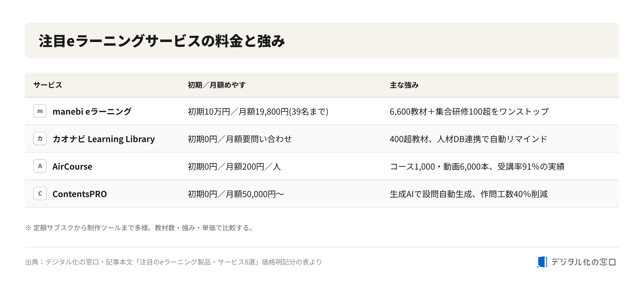Click the デジタル化の窓口 brand name text
The width and height of the screenshot is (644, 292).
coord(584,262)
